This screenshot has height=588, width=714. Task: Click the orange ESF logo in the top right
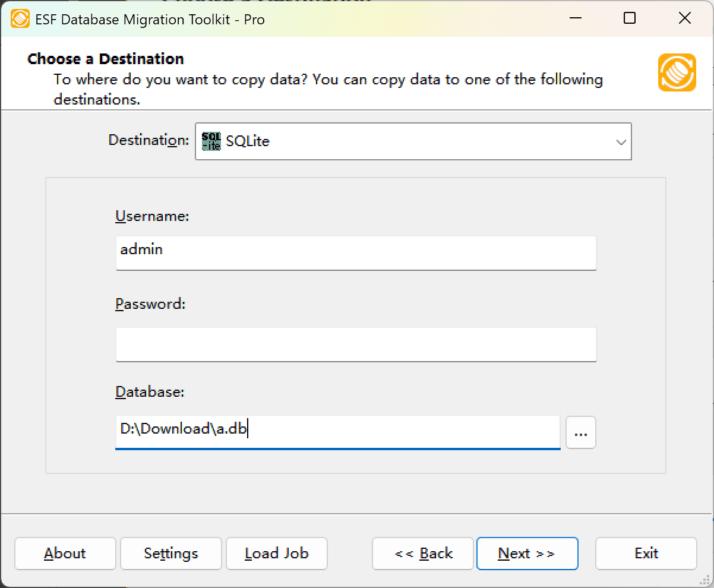point(677,74)
